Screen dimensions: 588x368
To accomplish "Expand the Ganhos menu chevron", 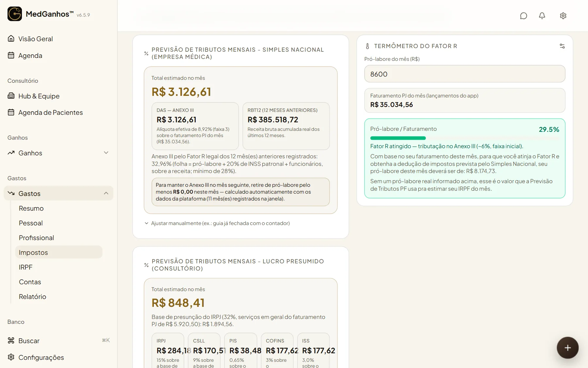I will (106, 153).
